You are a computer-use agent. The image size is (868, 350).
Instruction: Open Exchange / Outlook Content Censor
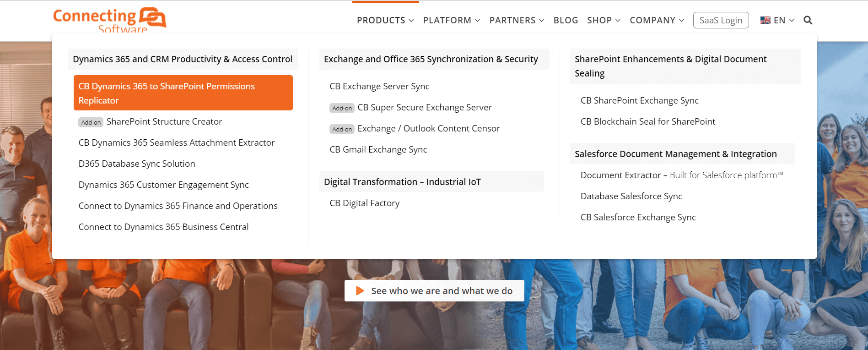click(x=429, y=128)
